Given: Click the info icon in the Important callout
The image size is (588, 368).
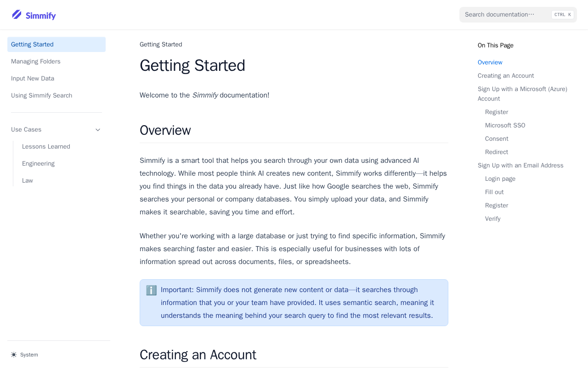Looking at the screenshot, I should coord(151,290).
